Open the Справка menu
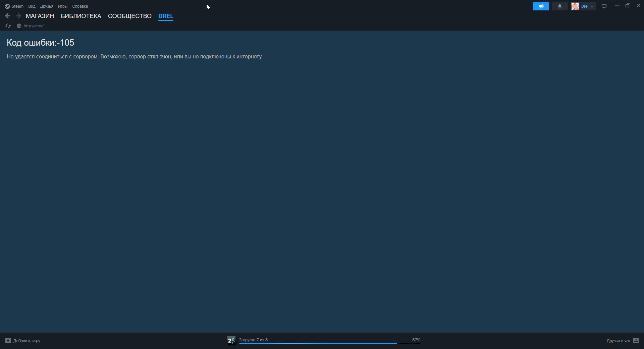This screenshot has width=644, height=349. click(80, 6)
